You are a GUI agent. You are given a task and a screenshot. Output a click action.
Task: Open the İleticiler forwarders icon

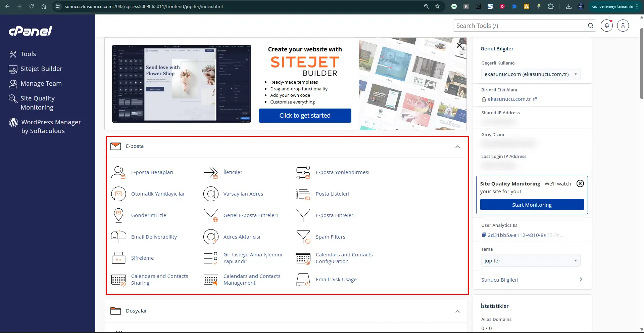coord(211,172)
